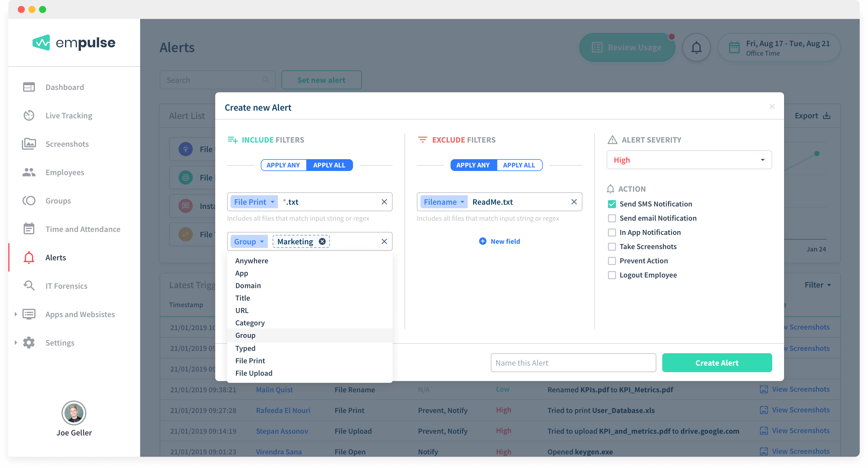Viewport: 868px width, 468px height.
Task: Select Category from the filter type list
Action: pyautogui.click(x=250, y=323)
